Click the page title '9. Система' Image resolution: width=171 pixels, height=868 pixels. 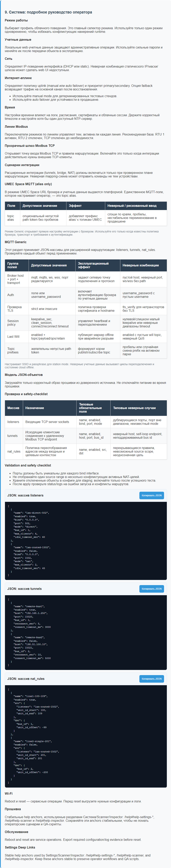[x=48, y=12]
